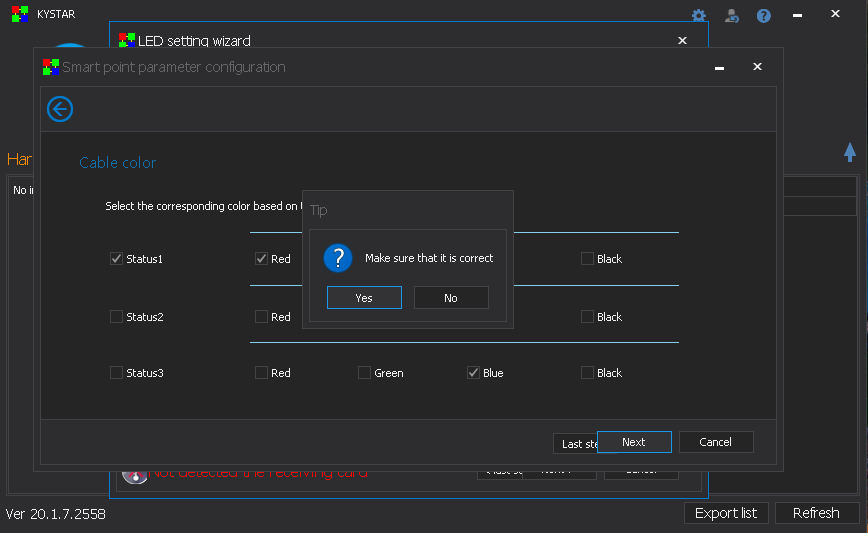Open the settings gear icon

pos(699,16)
